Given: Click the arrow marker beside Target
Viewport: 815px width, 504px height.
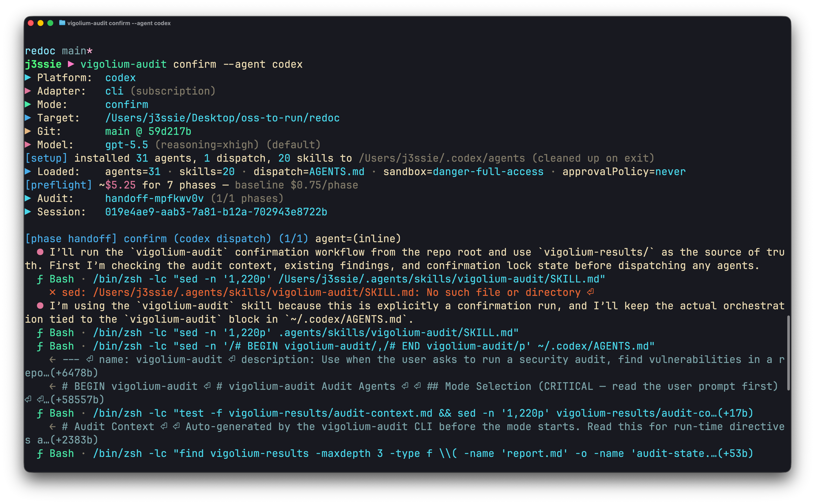Looking at the screenshot, I should [28, 118].
